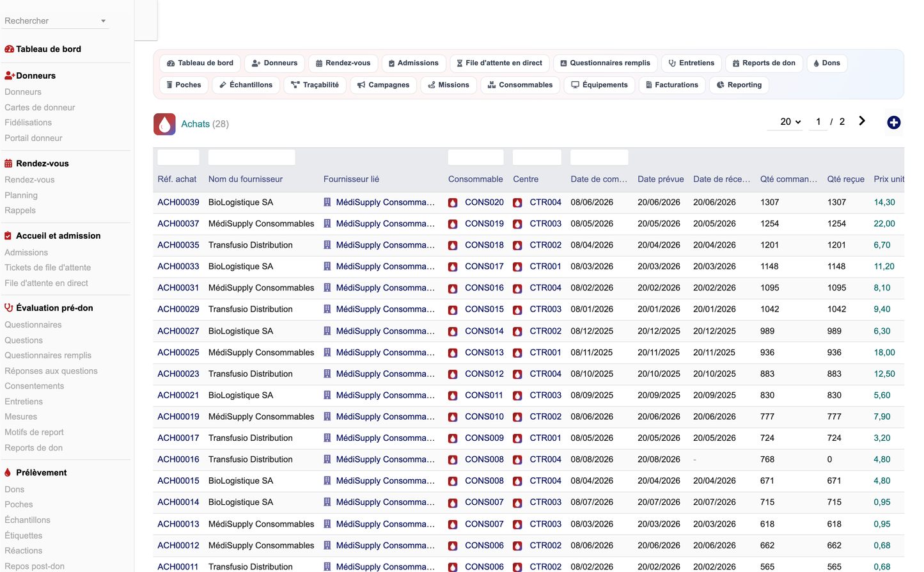
Task: Click the plus icon to add purchase
Action: click(x=894, y=122)
